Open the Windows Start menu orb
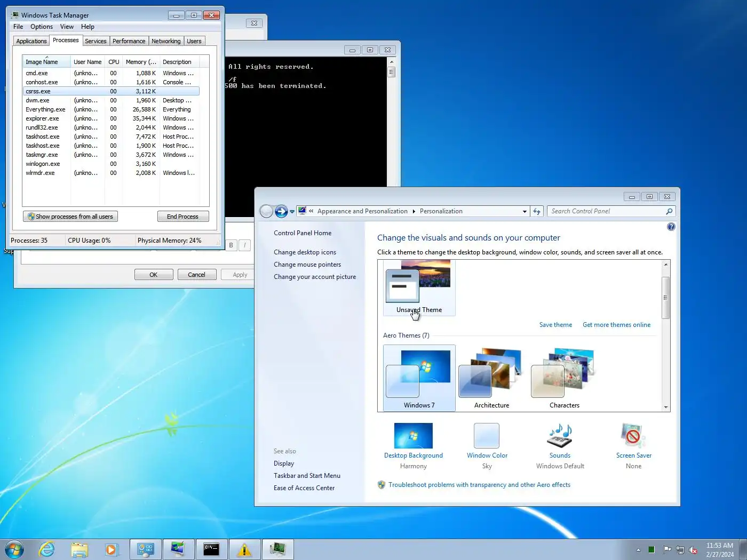 coord(14,549)
